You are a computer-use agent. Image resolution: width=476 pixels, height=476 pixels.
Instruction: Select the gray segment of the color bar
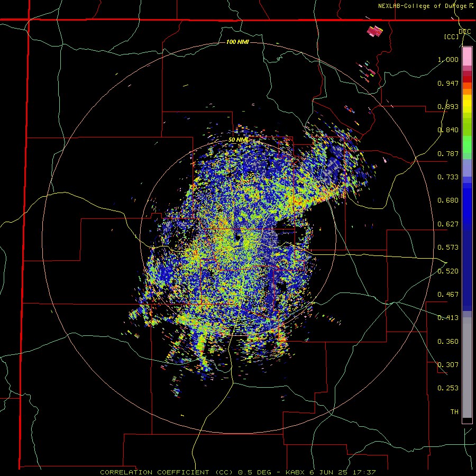click(467, 368)
